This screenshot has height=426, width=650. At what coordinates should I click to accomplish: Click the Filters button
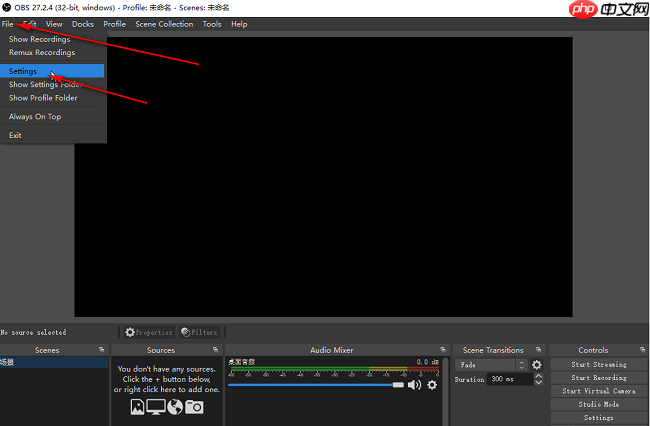(x=199, y=332)
